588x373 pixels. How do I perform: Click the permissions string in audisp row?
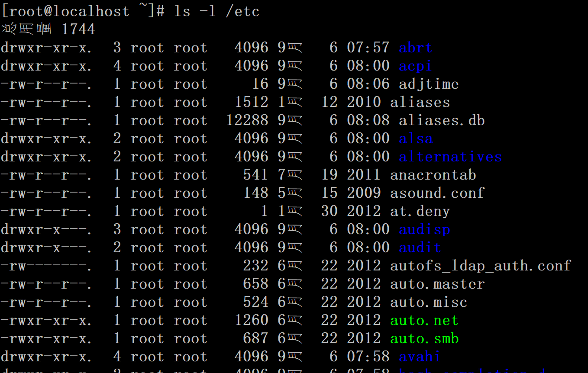pos(47,229)
